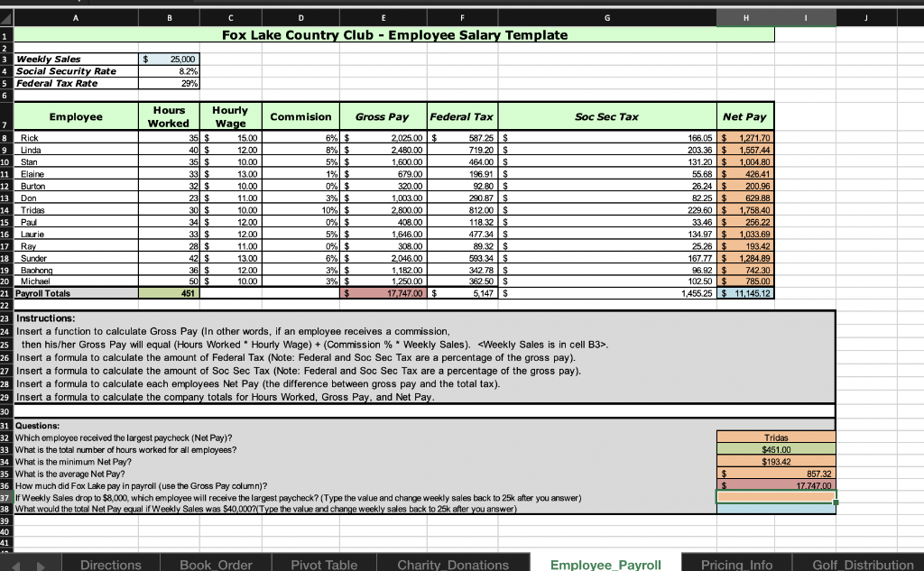Switch to Golf_Distribution sheet tab
This screenshot has height=571, width=924.
(x=862, y=564)
